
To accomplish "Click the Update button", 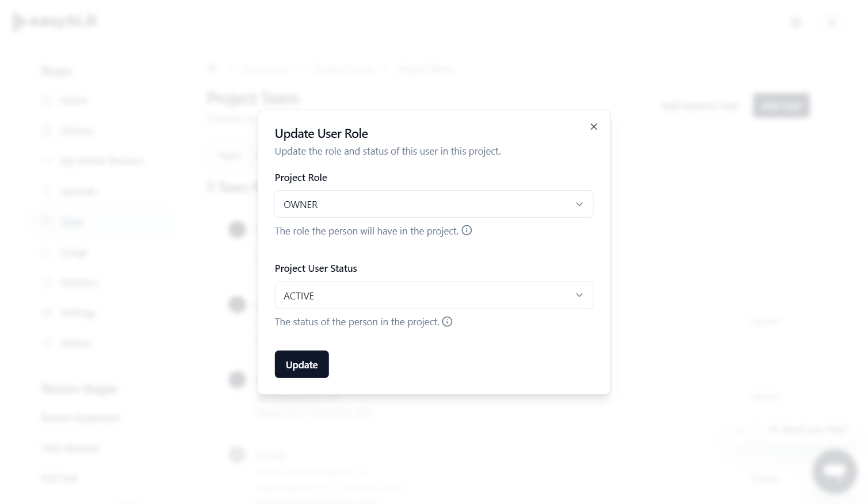I will (x=301, y=364).
